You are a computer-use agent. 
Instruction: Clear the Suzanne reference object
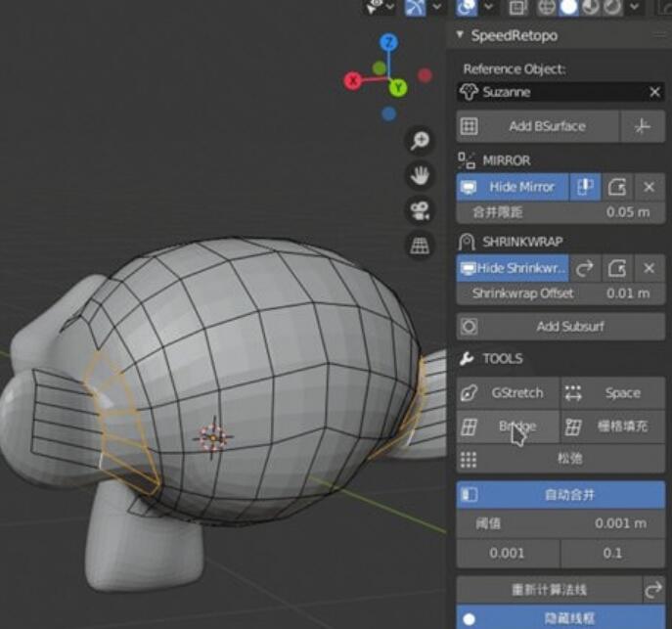pos(654,92)
